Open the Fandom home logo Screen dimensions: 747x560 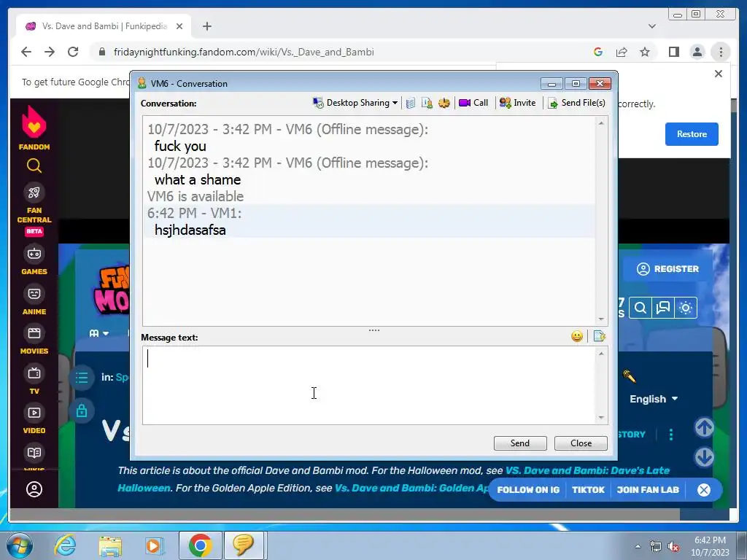coord(34,128)
